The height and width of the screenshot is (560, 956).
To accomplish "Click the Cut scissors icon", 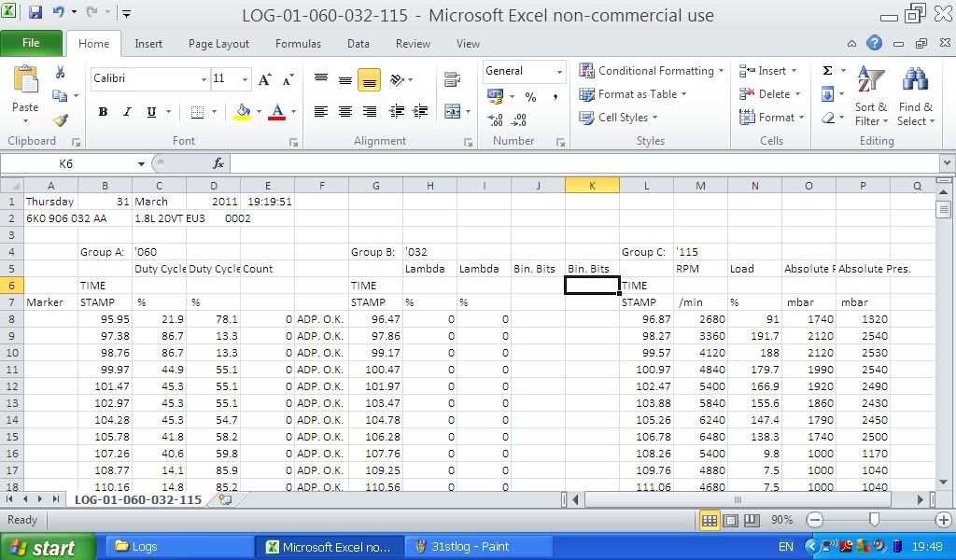I will (x=61, y=72).
